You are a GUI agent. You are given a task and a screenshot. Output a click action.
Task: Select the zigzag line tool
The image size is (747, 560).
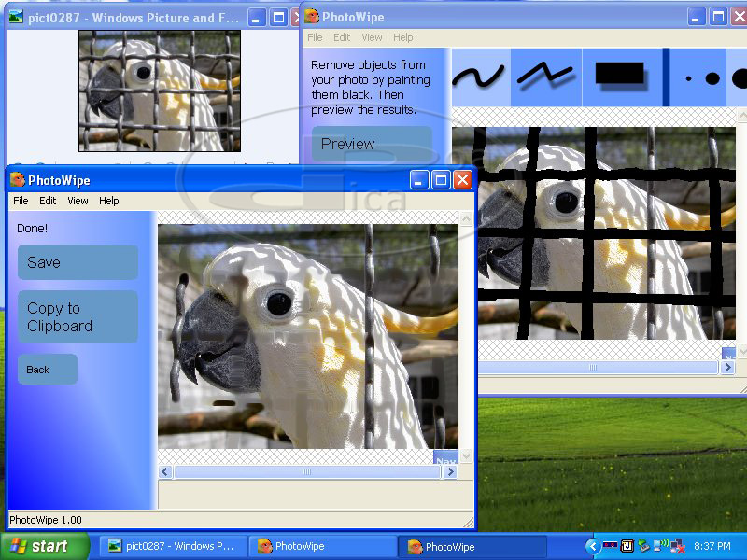pos(546,77)
